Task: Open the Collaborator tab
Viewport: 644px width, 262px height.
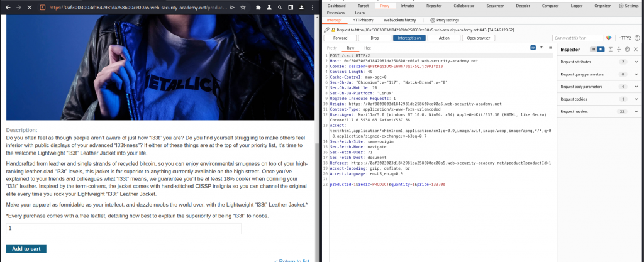Action: click(464, 6)
